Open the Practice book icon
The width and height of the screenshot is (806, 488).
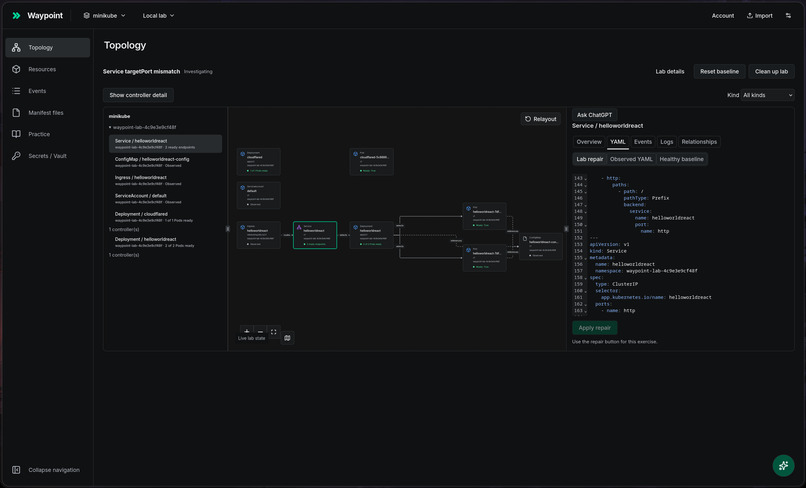click(16, 134)
